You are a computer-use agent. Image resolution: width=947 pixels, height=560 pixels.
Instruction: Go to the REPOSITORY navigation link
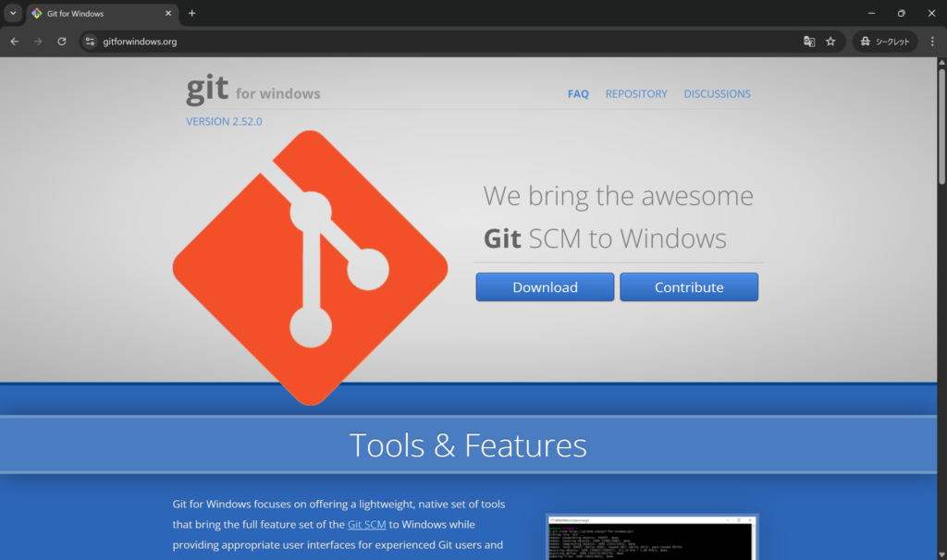[x=636, y=94]
